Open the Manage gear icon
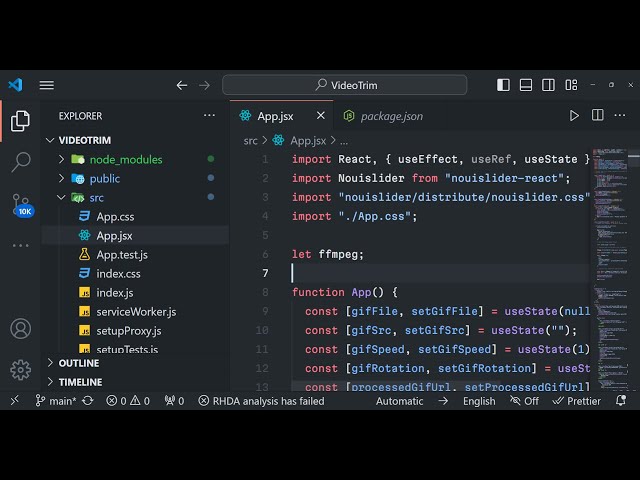This screenshot has width=640, height=480. click(x=20, y=369)
